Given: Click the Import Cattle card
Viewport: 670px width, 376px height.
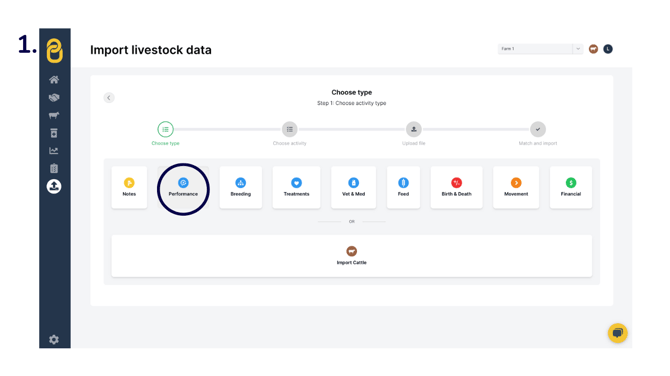Looking at the screenshot, I should [x=352, y=256].
